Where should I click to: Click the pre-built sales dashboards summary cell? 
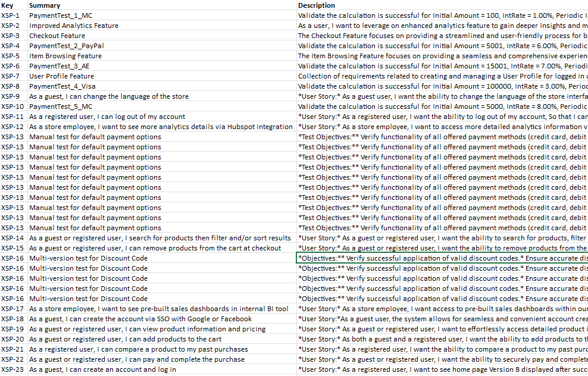[158, 309]
